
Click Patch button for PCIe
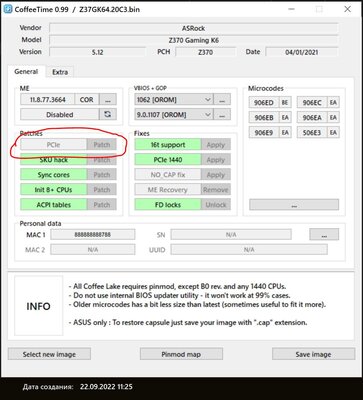[102, 145]
